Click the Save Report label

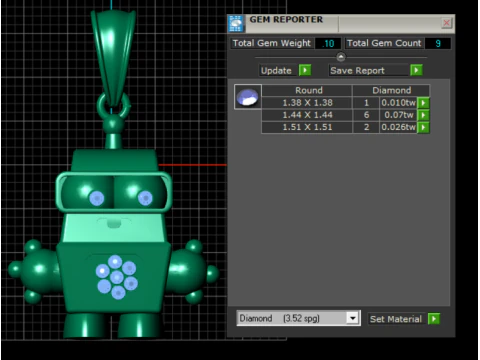(x=357, y=70)
